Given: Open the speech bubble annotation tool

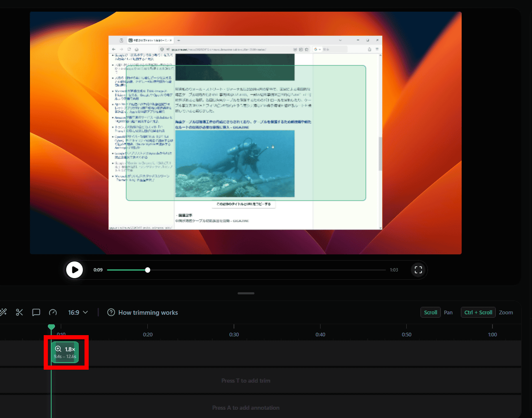Looking at the screenshot, I should (36, 312).
